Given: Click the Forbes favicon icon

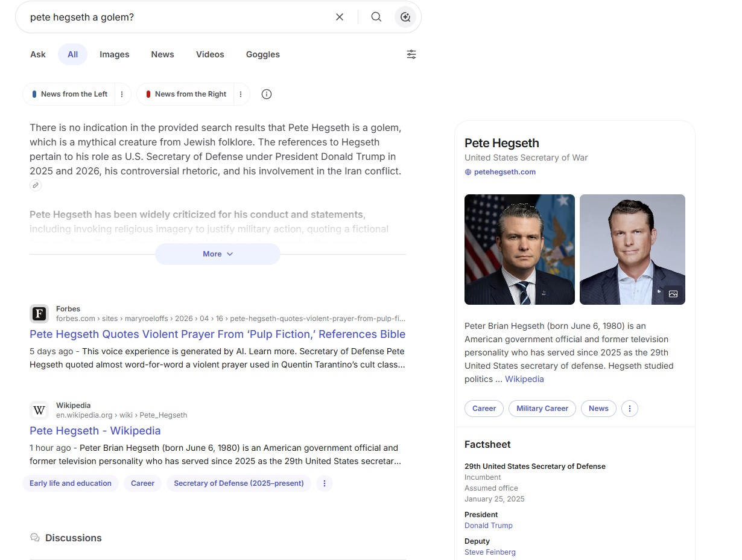Looking at the screenshot, I should pyautogui.click(x=39, y=314).
